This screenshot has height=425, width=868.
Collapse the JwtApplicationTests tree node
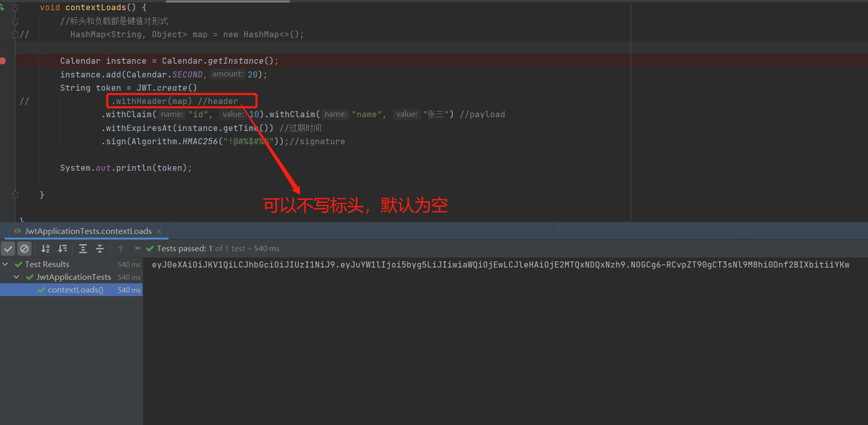point(16,277)
